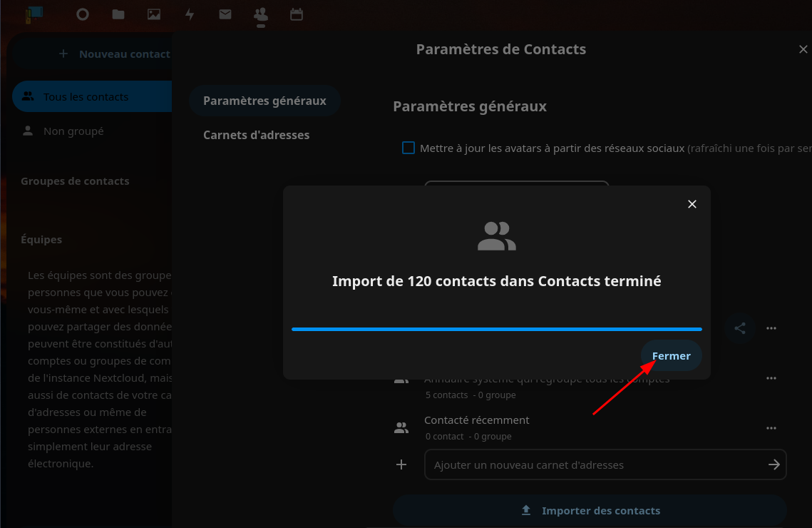Close the import dialog with X icon
Image resolution: width=812 pixels, height=528 pixels.
click(692, 204)
